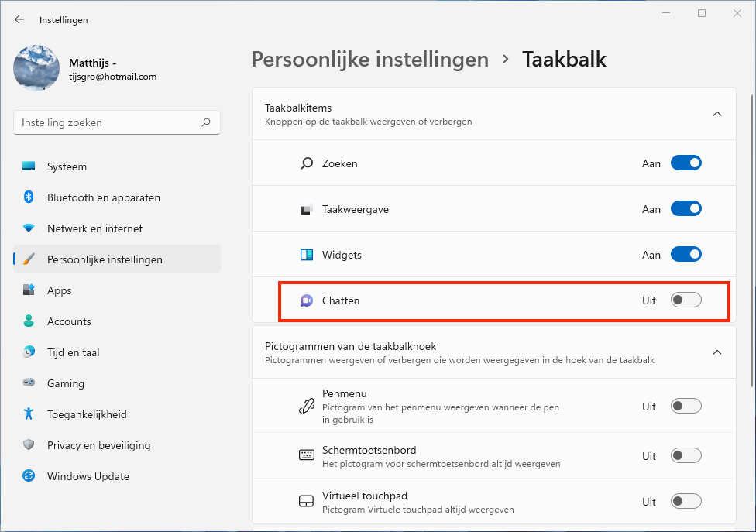Open Gaming settings

(x=65, y=383)
